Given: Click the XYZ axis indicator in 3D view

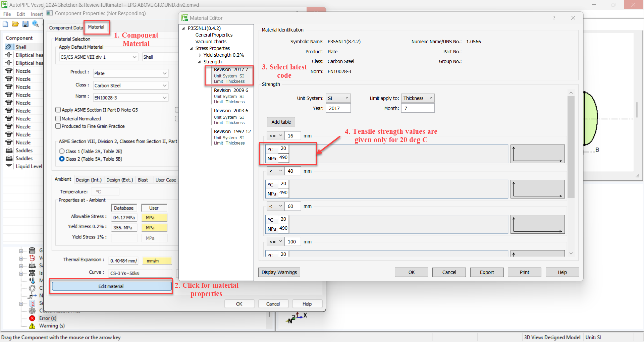Looking at the screenshot, I should pos(297,317).
